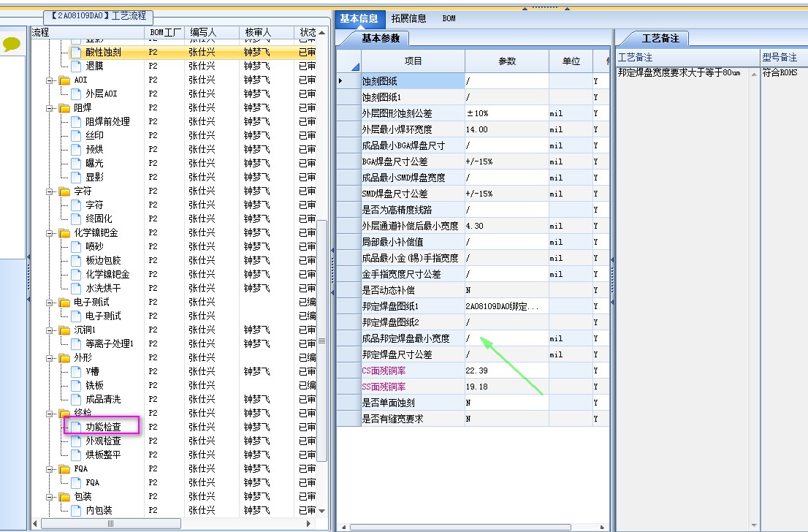Click the document icon beside 终固化

(x=76, y=218)
